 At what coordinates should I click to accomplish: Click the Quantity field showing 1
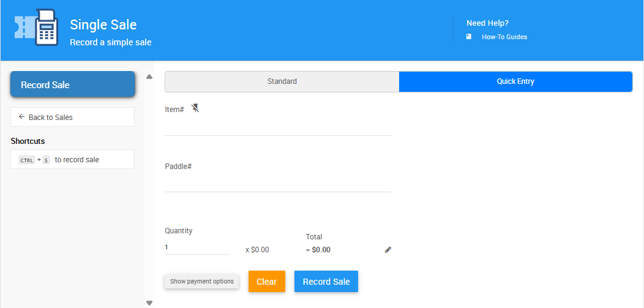coord(197,247)
